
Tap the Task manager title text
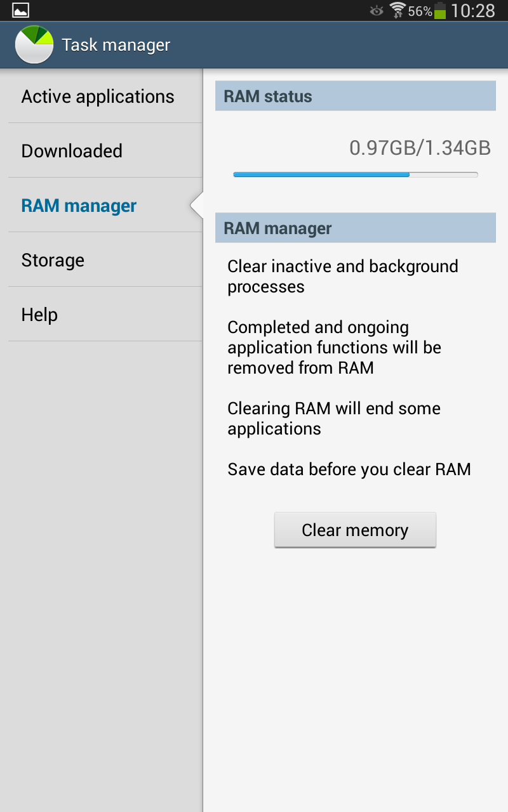[x=116, y=45]
